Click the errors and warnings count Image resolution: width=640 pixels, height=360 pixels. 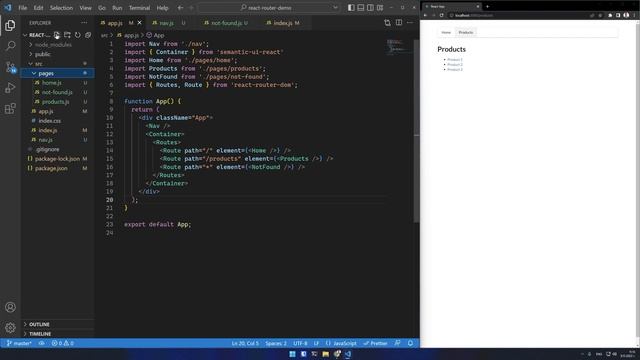(63, 343)
